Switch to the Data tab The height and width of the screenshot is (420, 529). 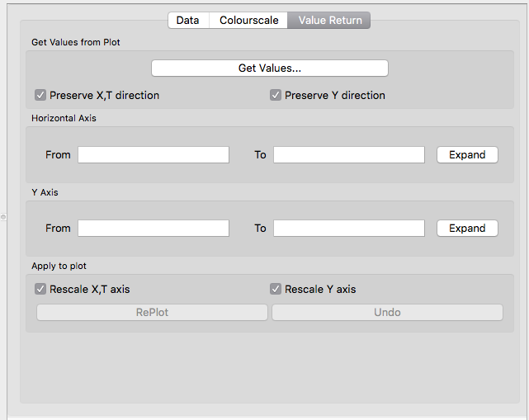187,21
